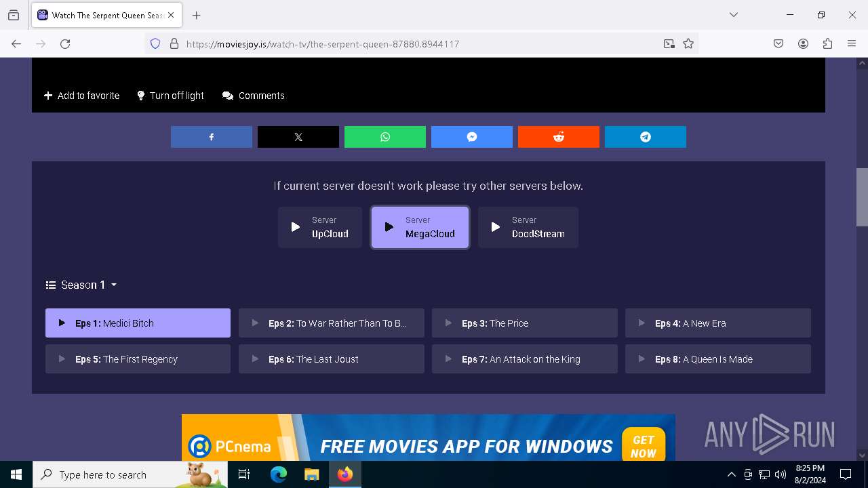The height and width of the screenshot is (488, 868).
Task: Play Eps 1: Medici Bitch
Action: 138,323
